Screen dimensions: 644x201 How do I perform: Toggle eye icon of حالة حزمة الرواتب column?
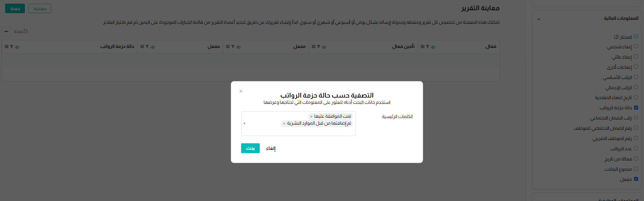pyautogui.click(x=17, y=47)
